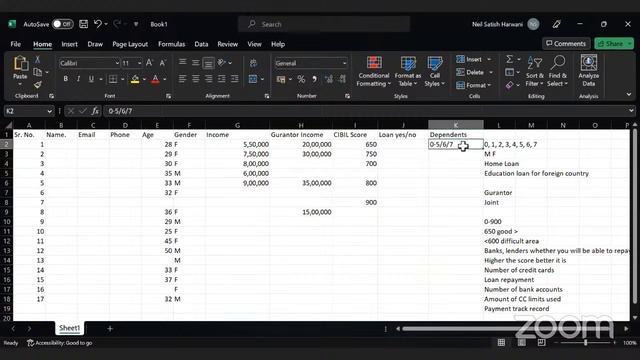Screen dimensions: 640x360
Task: Click the Search box in title bar
Action: tap(324, 24)
